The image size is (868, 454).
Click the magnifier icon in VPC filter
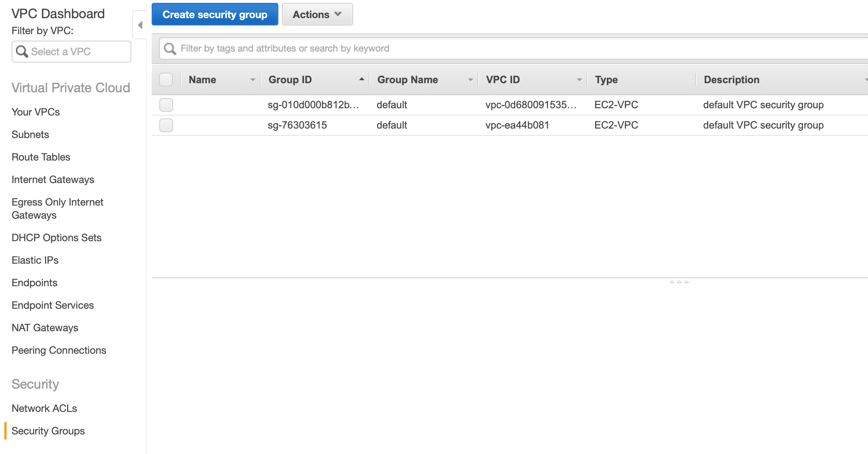click(22, 52)
